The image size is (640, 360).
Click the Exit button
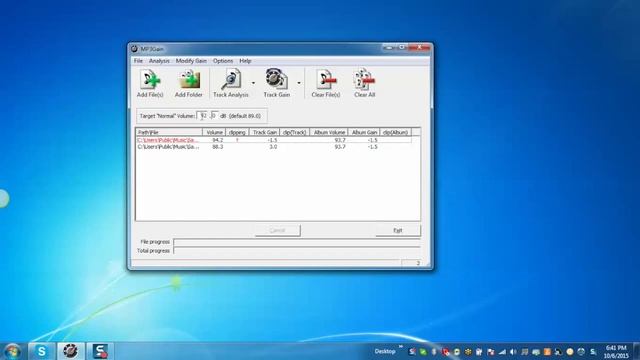(x=398, y=231)
